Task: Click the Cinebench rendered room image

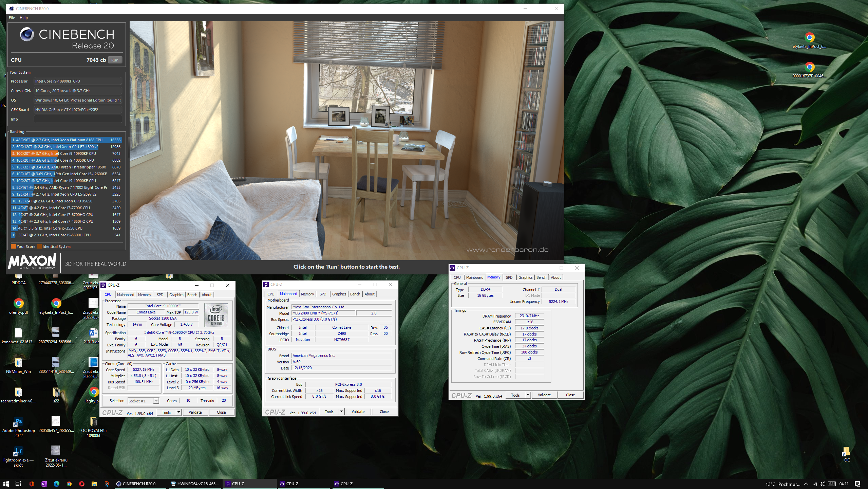Action: [x=346, y=141]
